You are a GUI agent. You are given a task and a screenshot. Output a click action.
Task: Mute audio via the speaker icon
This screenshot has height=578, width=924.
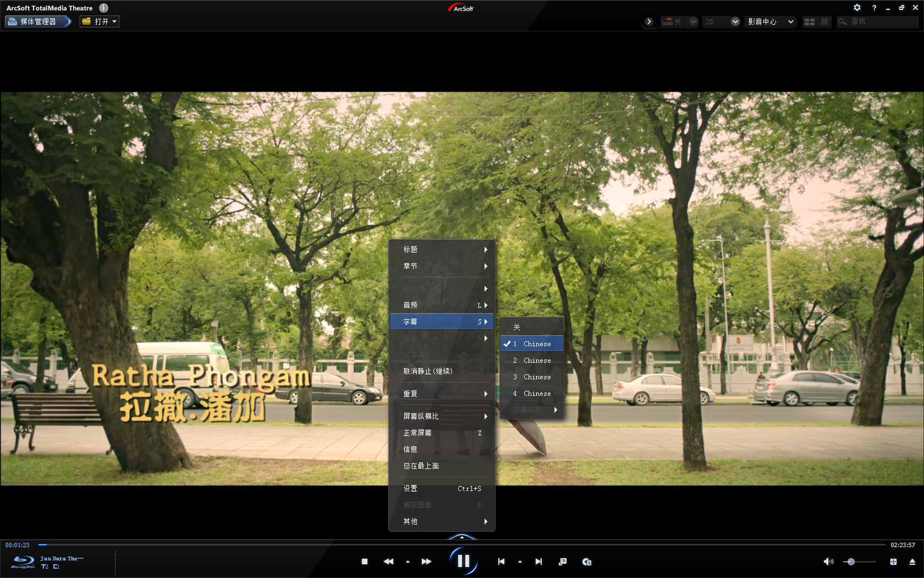(828, 561)
